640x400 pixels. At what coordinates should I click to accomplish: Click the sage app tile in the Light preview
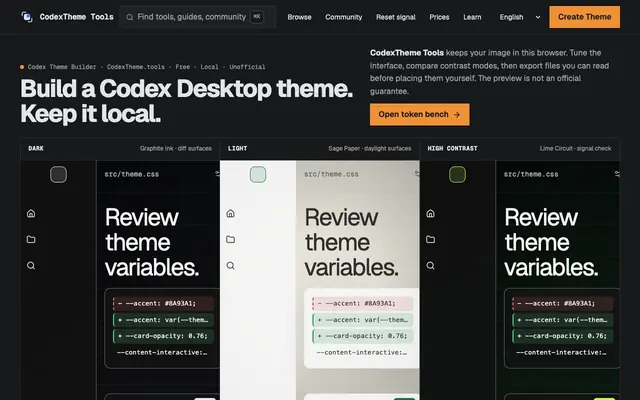pyautogui.click(x=258, y=175)
